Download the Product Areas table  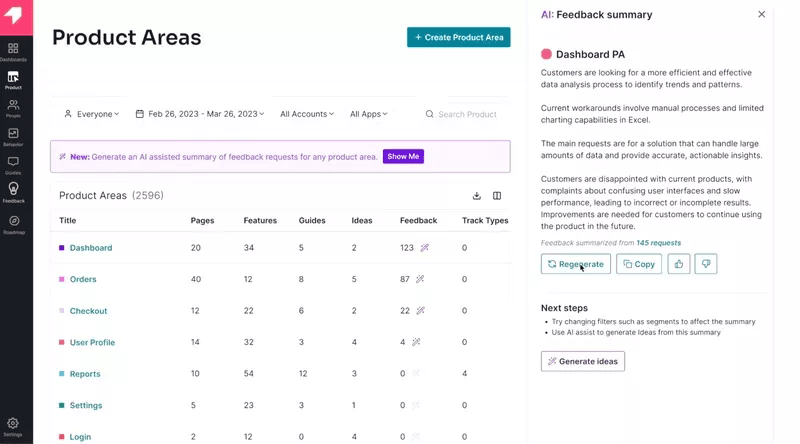click(477, 196)
